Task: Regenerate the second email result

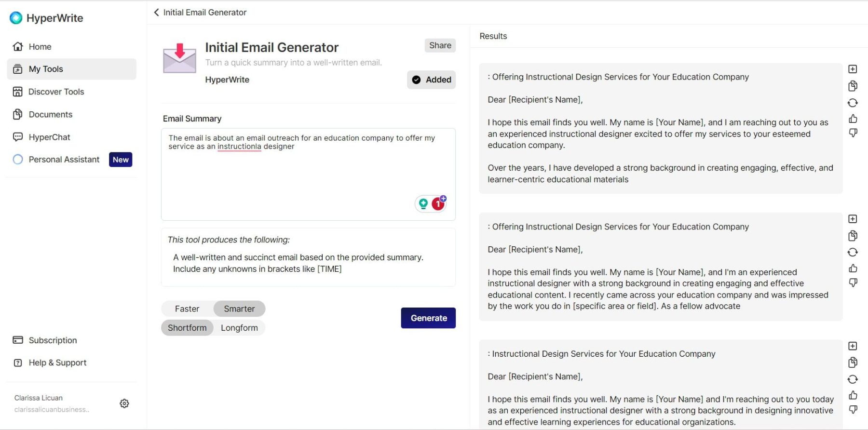Action: pyautogui.click(x=853, y=252)
